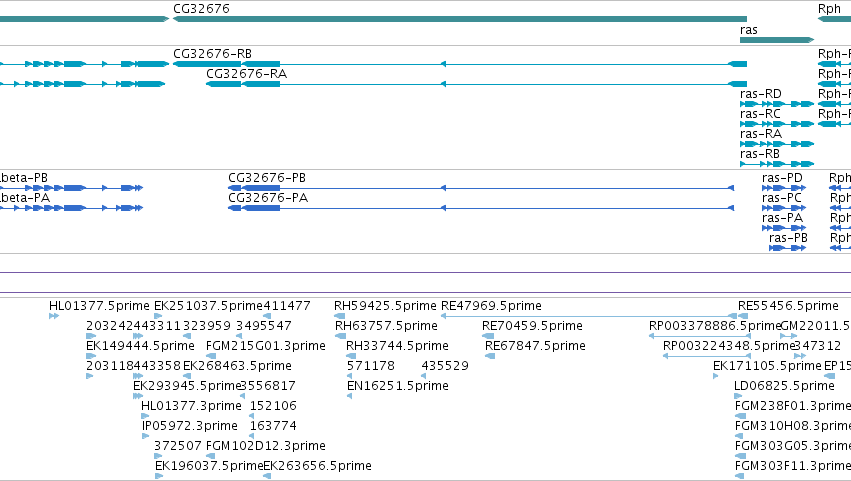The image size is (851, 481).
Task: Pick the ras-PC protein label
Action: 782,198
